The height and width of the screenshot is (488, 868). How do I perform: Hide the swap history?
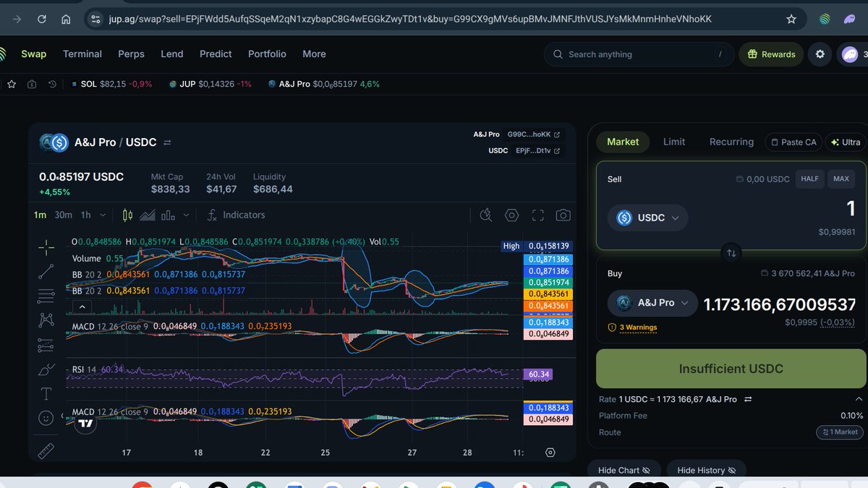tap(706, 470)
